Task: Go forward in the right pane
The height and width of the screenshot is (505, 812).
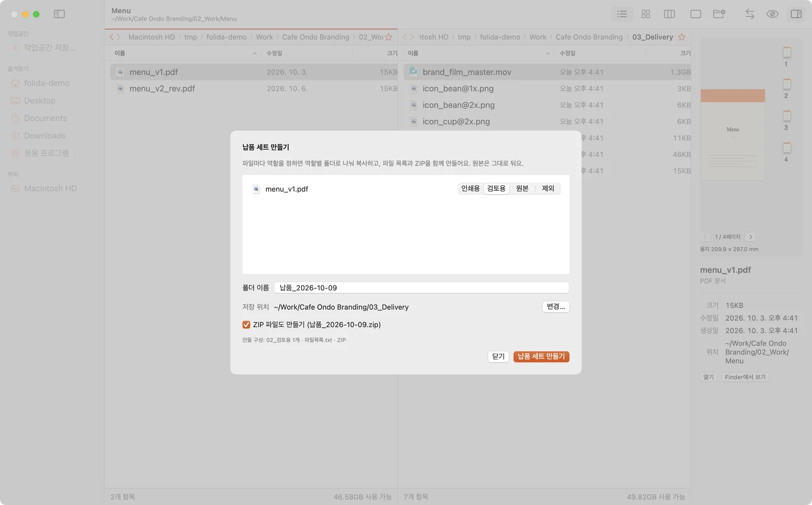Action: coord(412,37)
